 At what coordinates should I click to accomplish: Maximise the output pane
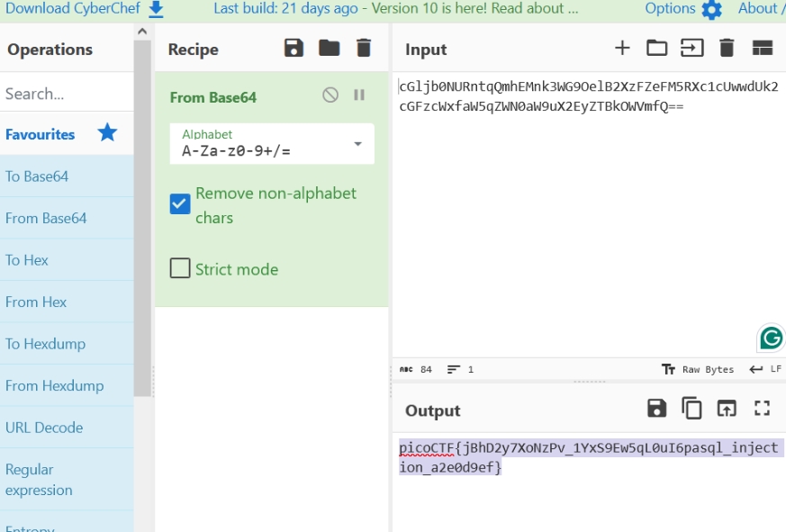[762, 409]
